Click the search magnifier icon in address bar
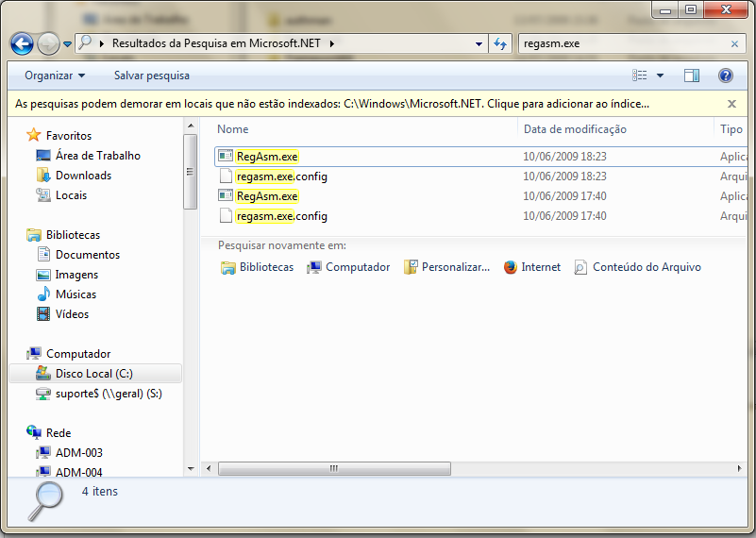The width and height of the screenshot is (756, 538). pos(85,42)
